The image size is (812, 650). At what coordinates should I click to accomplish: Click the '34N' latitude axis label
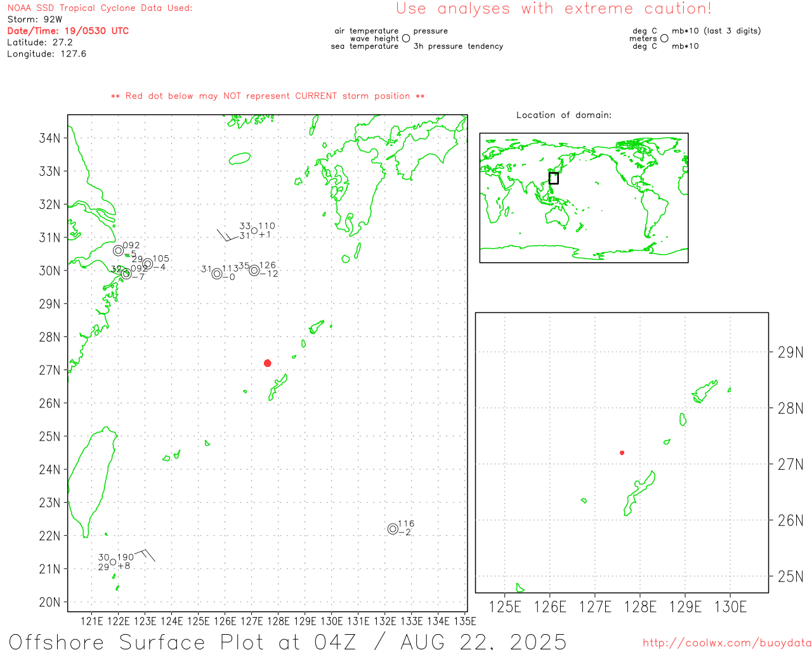pos(49,138)
